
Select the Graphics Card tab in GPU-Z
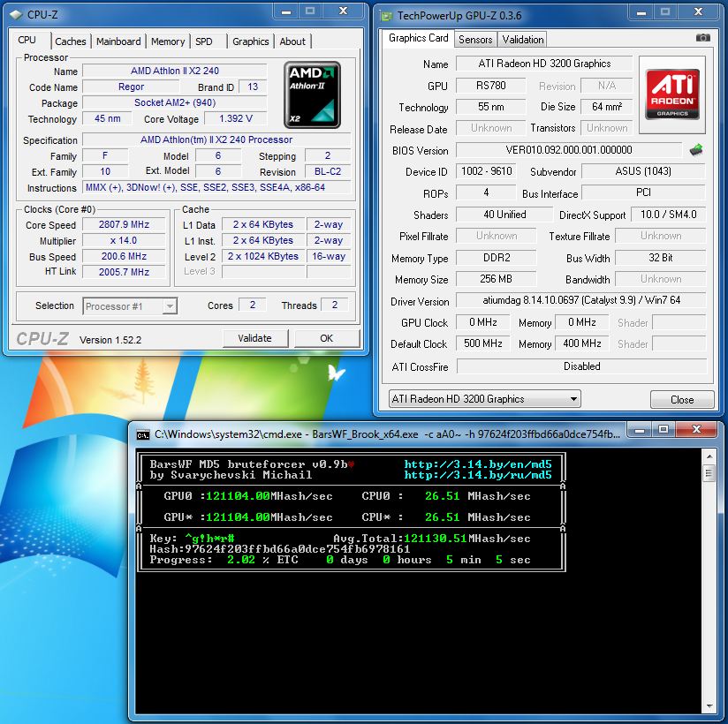click(x=418, y=38)
